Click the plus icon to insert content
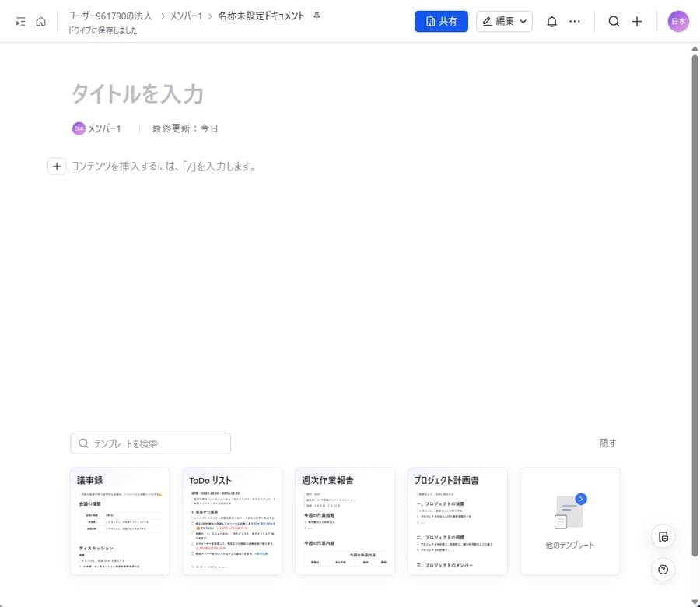The image size is (700, 607). coord(56,166)
